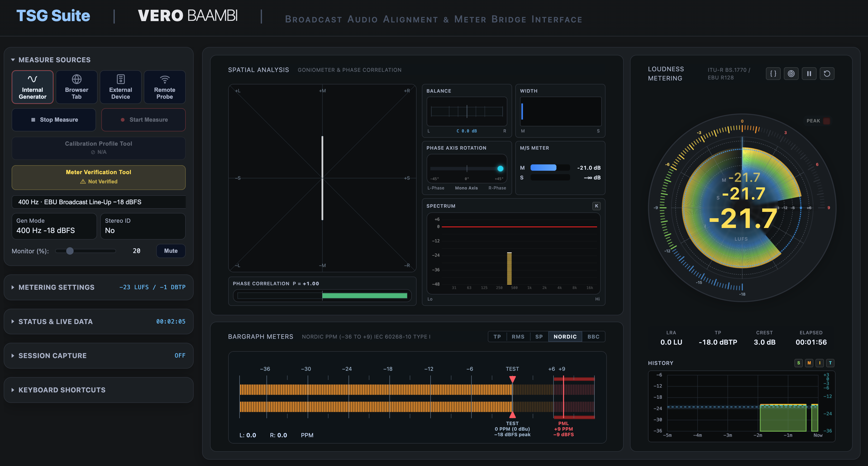The width and height of the screenshot is (868, 466).
Task: Click the PML +9 PPM marker label
Action: click(563, 429)
